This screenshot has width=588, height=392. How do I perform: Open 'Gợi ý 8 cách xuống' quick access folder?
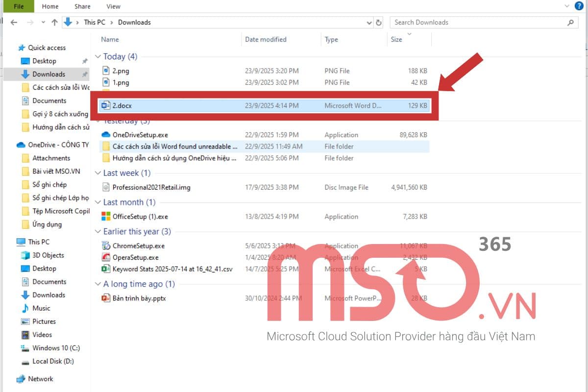tap(60, 114)
